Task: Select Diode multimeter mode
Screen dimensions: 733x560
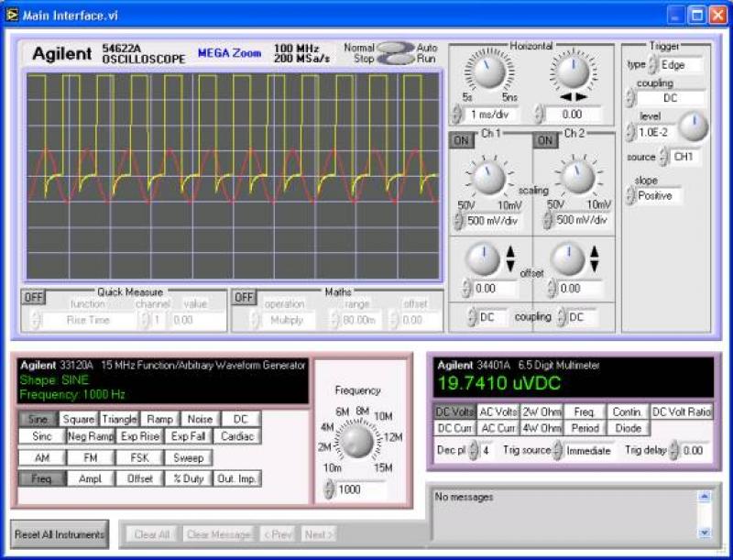Action: (x=628, y=428)
